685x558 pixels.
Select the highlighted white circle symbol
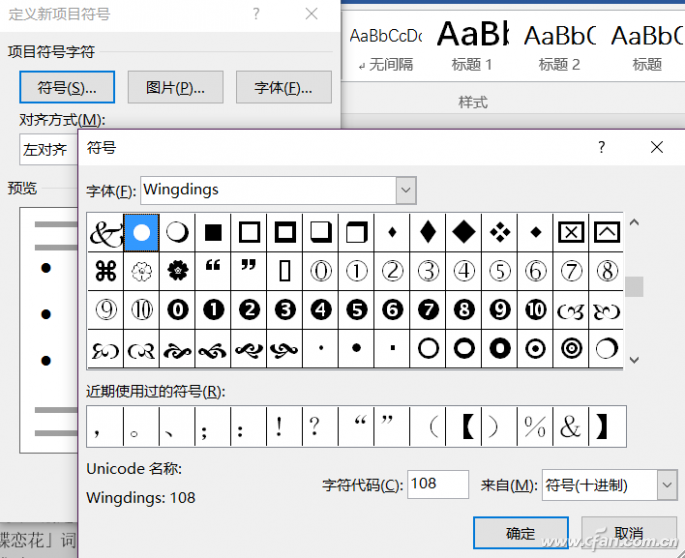pyautogui.click(x=141, y=232)
